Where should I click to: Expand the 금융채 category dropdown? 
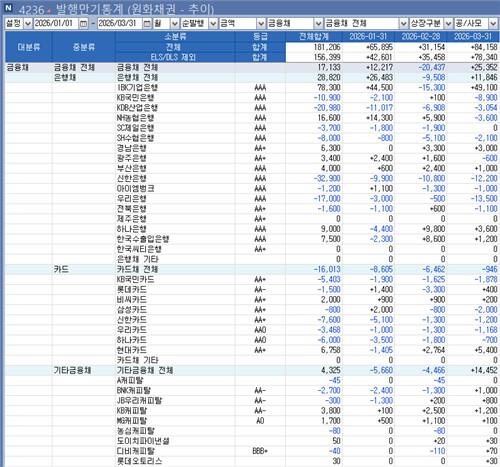point(319,23)
